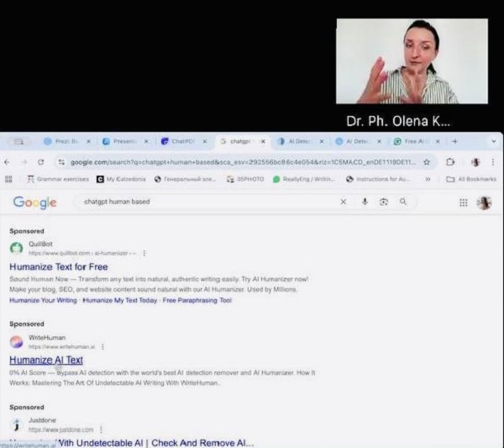Open the 35PHOTO bookmark

pos(245,179)
